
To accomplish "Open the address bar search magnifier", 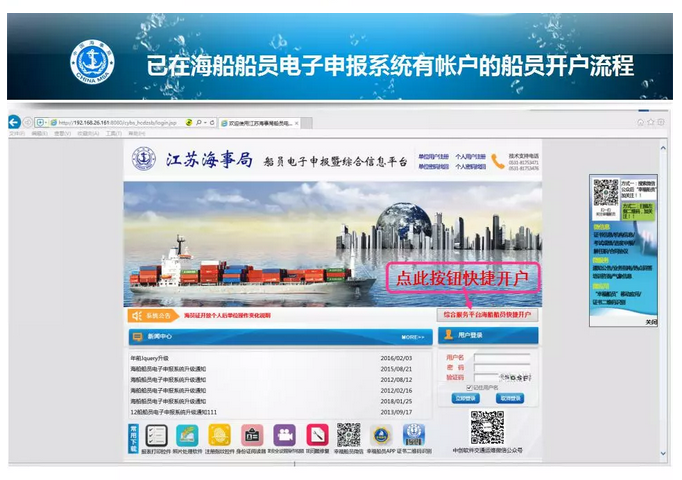I will click(x=198, y=123).
